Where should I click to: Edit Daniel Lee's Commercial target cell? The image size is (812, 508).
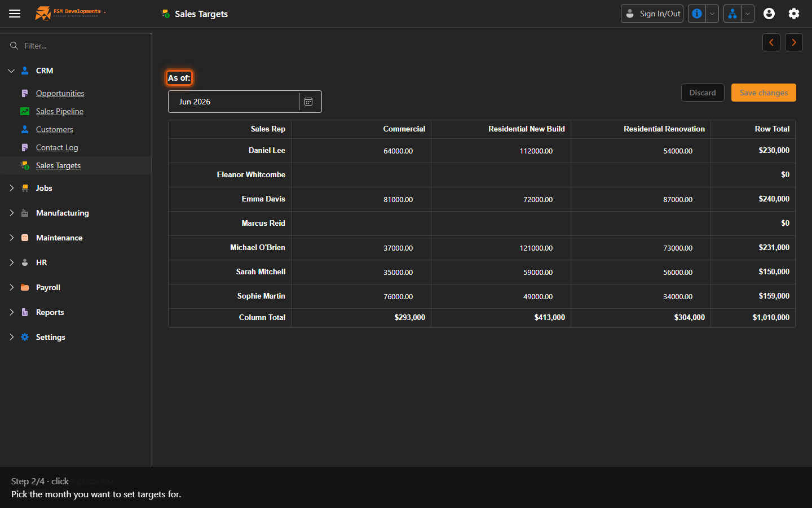click(361, 151)
